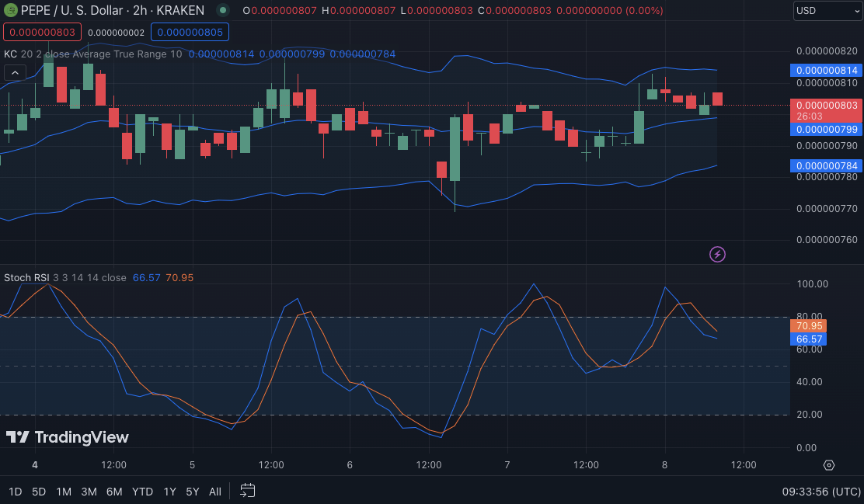This screenshot has height=504, width=864.
Task: Select the YTD time range
Action: click(x=142, y=492)
